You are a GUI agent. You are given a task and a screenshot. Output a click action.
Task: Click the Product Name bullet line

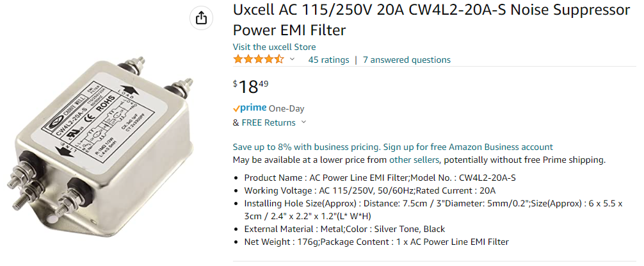pyautogui.click(x=380, y=178)
